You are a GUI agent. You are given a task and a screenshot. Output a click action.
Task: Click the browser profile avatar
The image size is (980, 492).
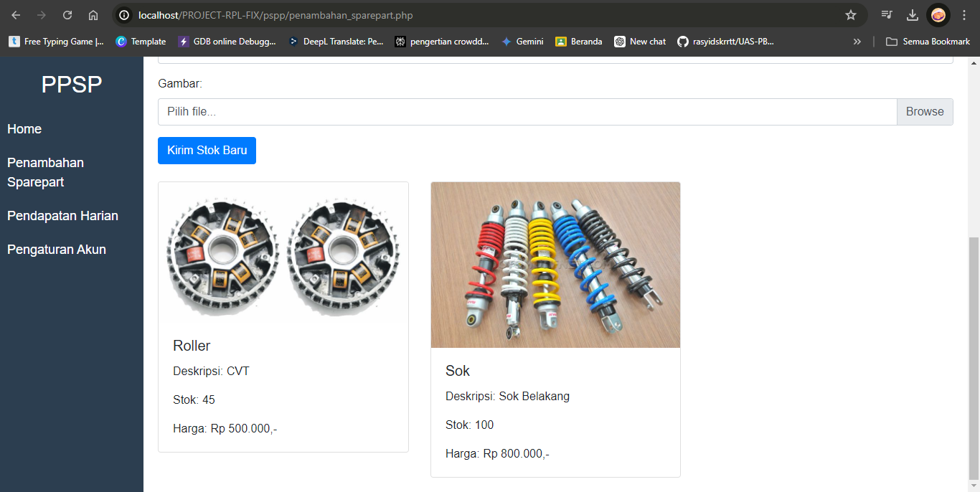point(938,15)
